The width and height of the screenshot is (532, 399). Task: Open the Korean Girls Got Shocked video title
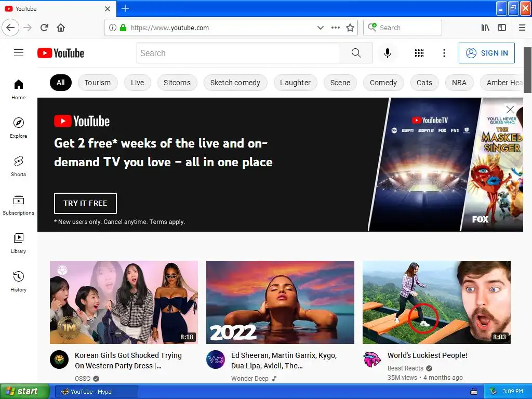tap(128, 361)
